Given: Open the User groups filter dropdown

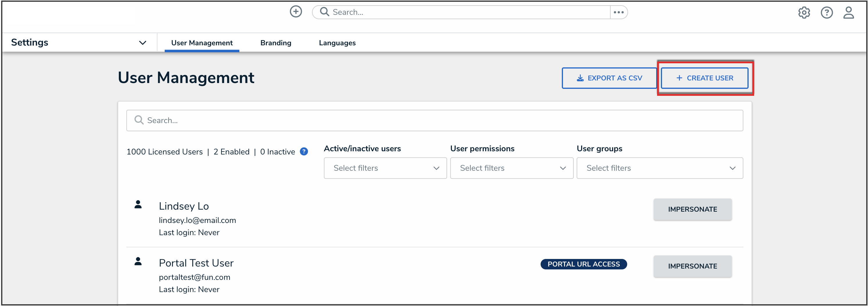Looking at the screenshot, I should pos(659,168).
